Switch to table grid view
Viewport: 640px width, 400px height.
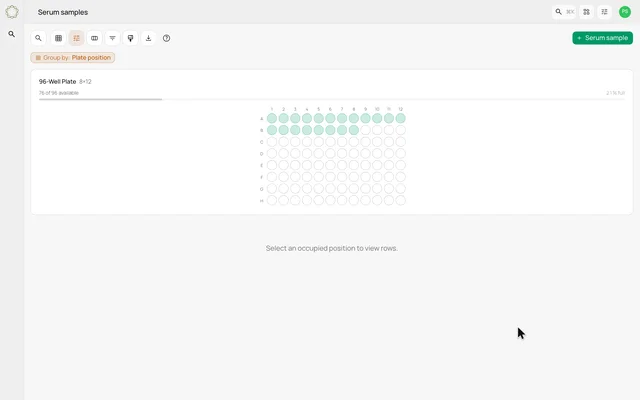[58, 38]
